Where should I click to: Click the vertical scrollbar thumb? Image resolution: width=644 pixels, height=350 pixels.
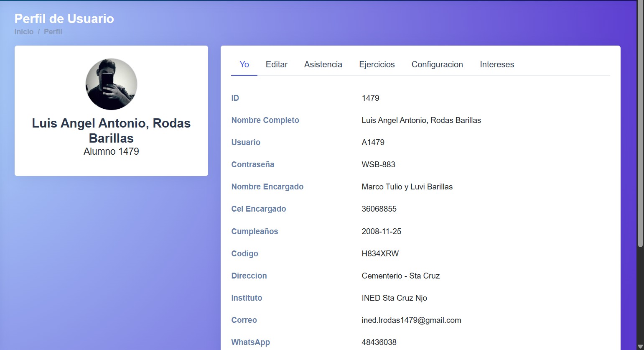tap(640, 125)
